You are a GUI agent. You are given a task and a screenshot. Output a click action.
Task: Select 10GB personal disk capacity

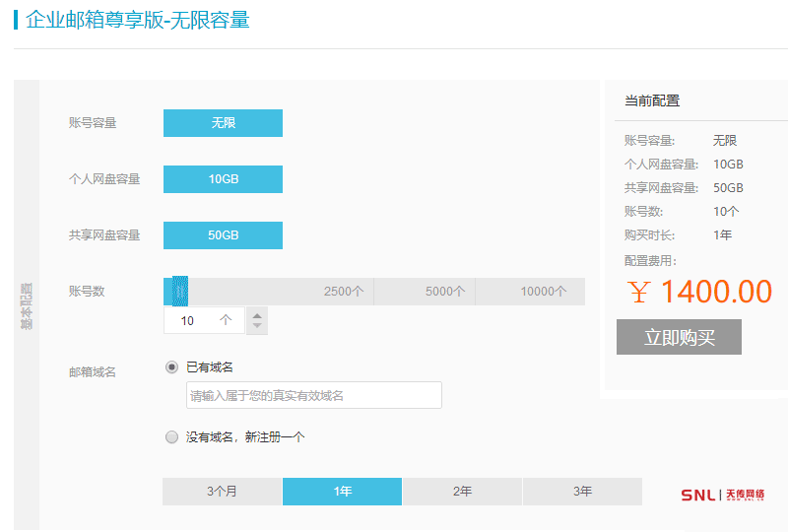[x=223, y=179]
